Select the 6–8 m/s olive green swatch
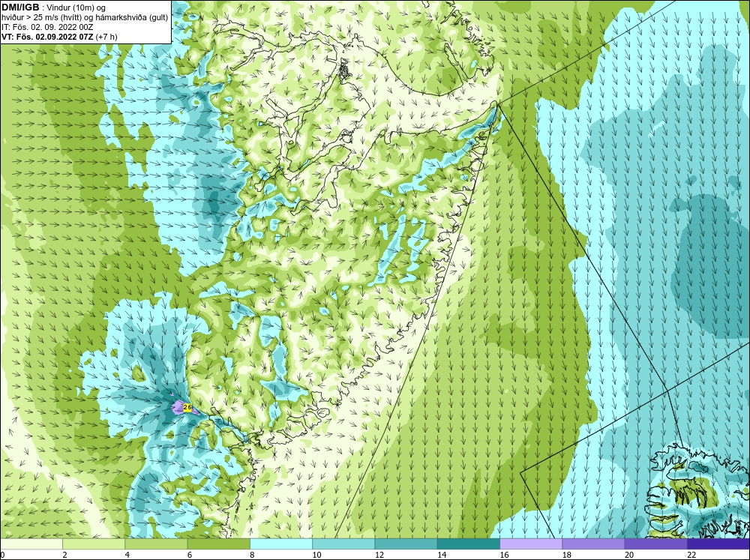This screenshot has width=750, height=560. coord(218,544)
